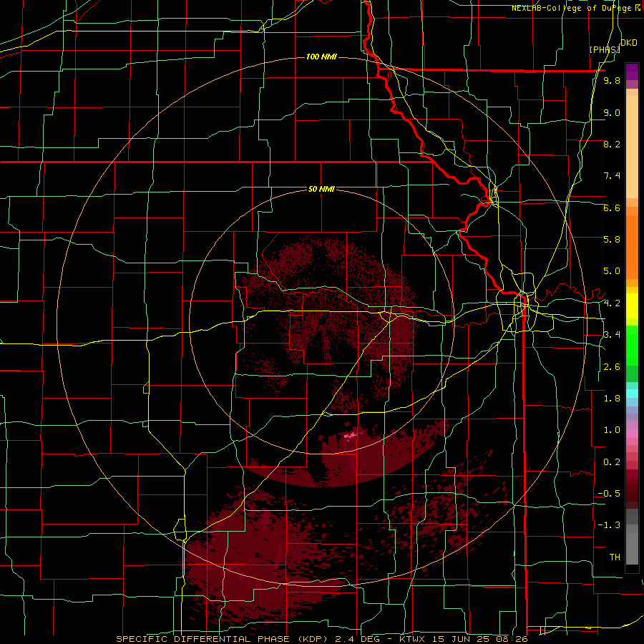Select the "[PHAS]" label above the color bar

coord(605,49)
